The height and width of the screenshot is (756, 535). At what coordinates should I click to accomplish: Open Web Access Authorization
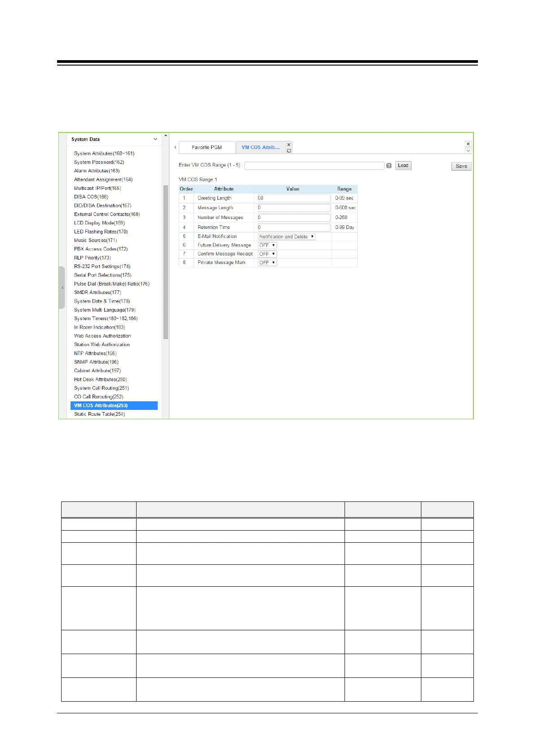pyautogui.click(x=102, y=336)
